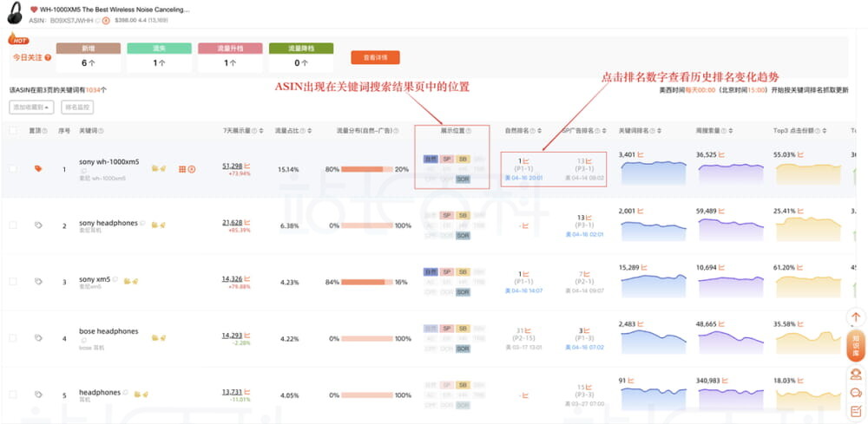Sort by the 周搜索量 column arrows
The image size is (868, 424).
pyautogui.click(x=730, y=131)
